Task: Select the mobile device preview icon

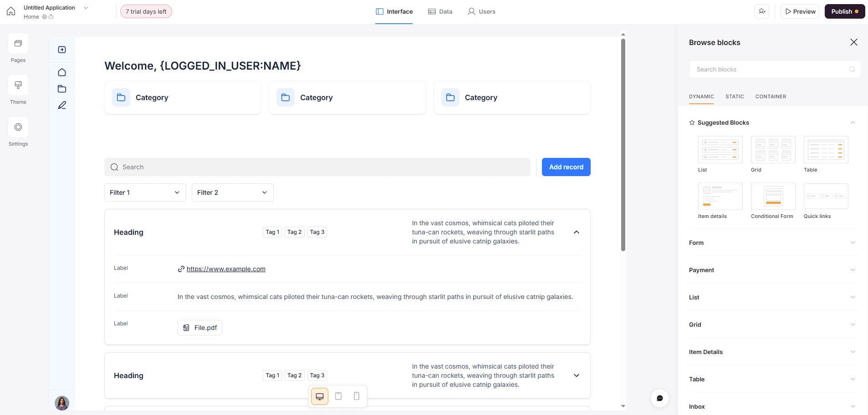Action: coord(356,396)
